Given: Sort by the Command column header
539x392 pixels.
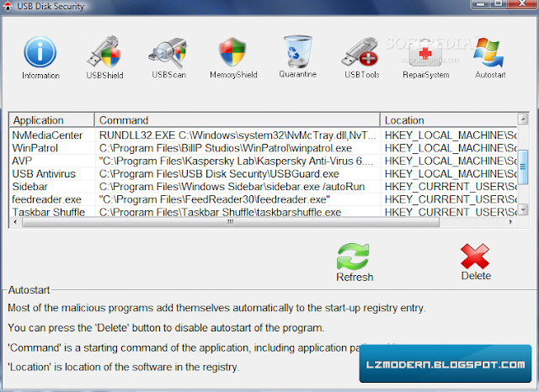Looking at the screenshot, I should point(237,120).
